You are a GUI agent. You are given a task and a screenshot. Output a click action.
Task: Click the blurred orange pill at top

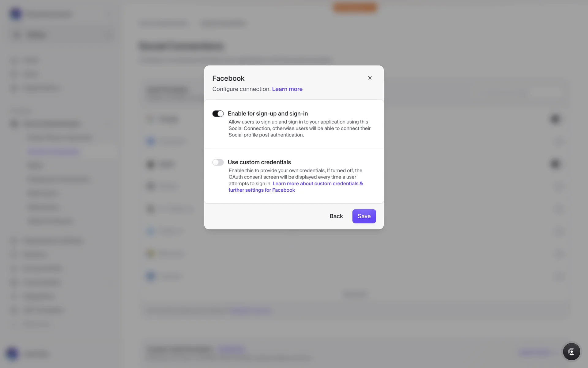coord(355,7)
